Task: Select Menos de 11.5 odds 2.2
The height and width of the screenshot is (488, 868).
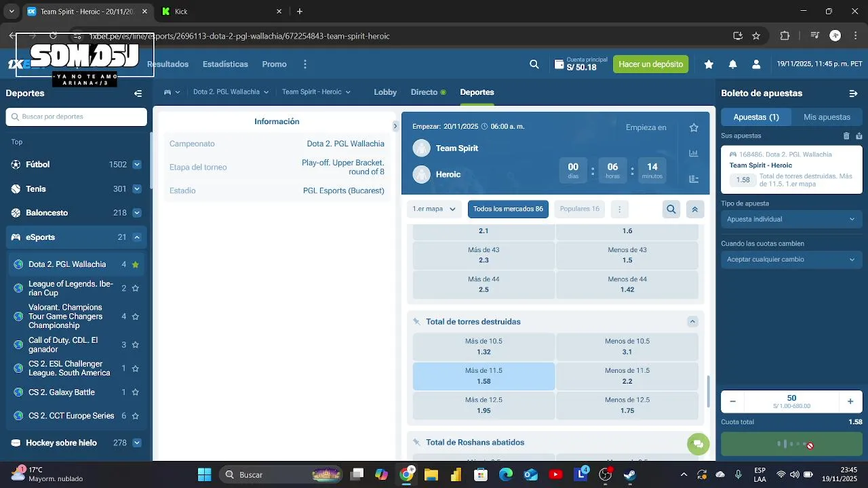Action: tap(627, 376)
